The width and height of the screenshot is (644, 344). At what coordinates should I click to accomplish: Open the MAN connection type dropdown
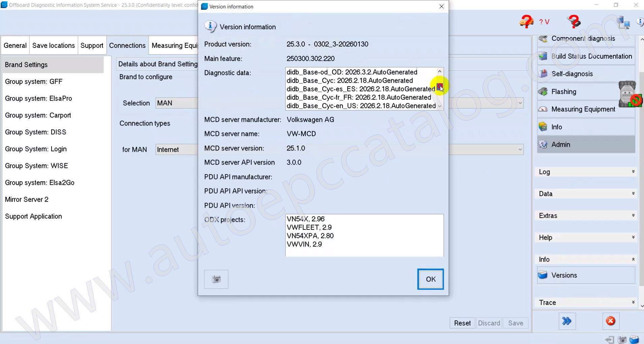pos(520,149)
